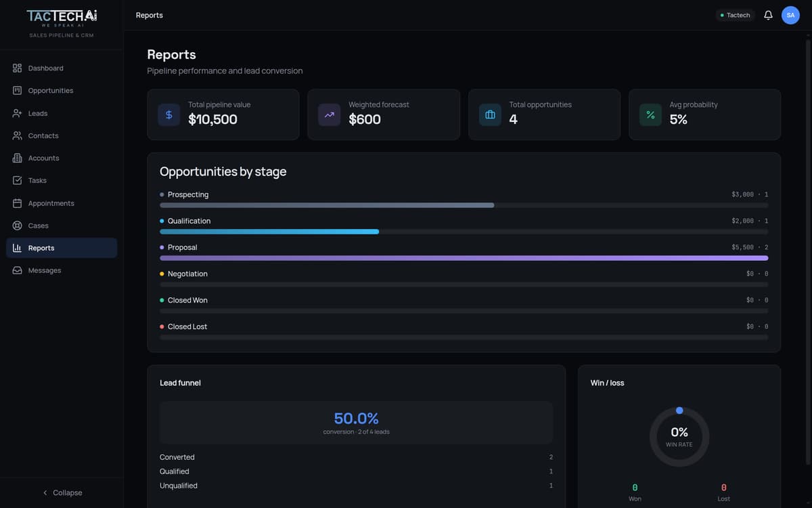Collapse the sidebar
The width and height of the screenshot is (812, 508).
pos(62,492)
